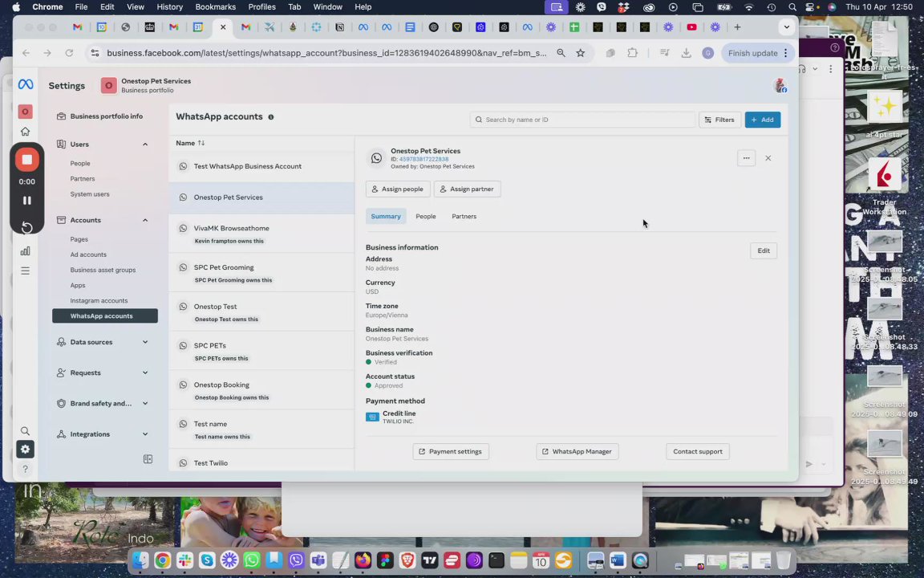Open Slack in the Dock
The width and height of the screenshot is (924, 578).
click(185, 560)
